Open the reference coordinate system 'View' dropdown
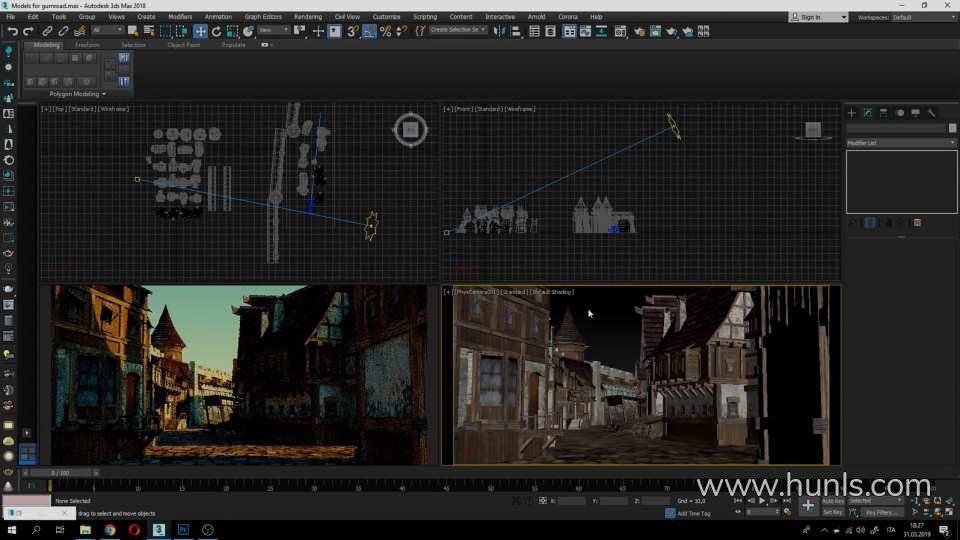 click(x=273, y=30)
